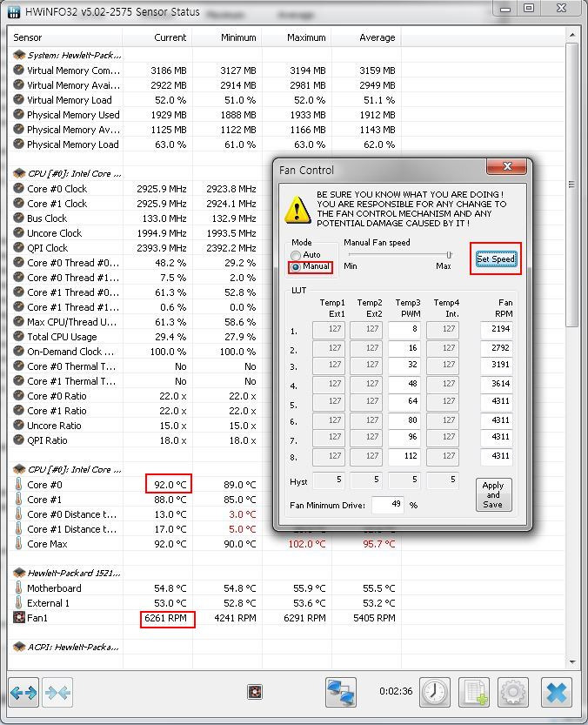Image resolution: width=588 pixels, height=725 pixels.
Task: Close sensors with blue X icon
Action: tap(557, 692)
